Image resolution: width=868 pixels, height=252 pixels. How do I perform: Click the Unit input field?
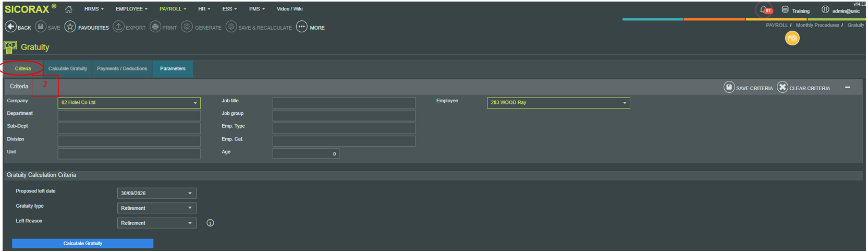click(x=129, y=153)
